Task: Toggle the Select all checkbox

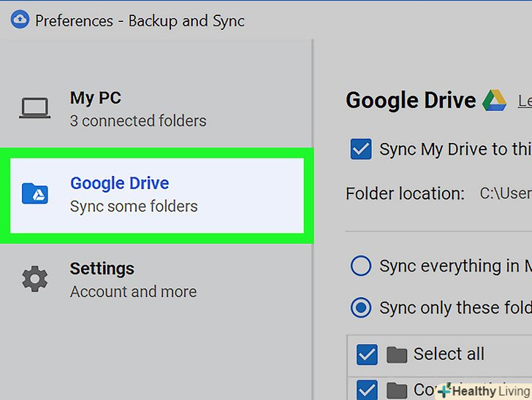Action: tap(366, 355)
